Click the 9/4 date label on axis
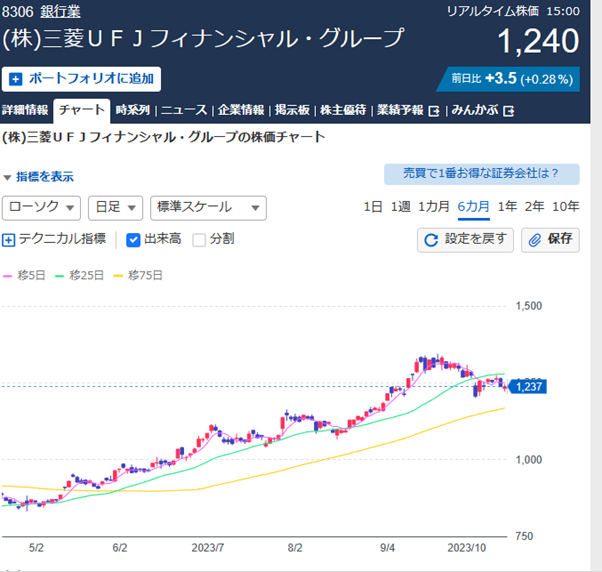This screenshot has height=572, width=602. [387, 548]
